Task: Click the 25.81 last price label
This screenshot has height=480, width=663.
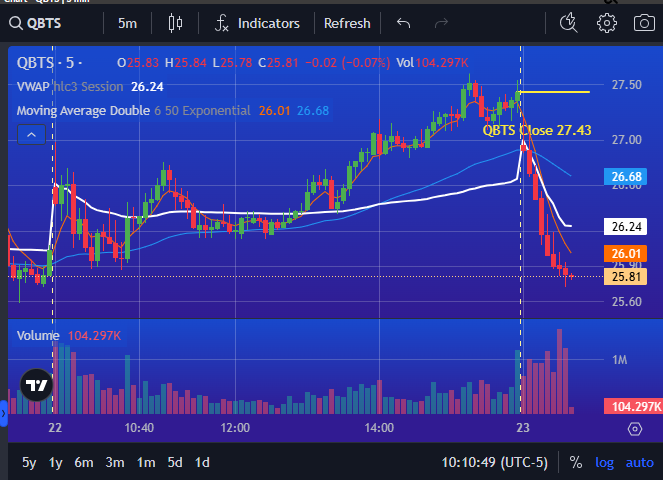Action: (626, 277)
